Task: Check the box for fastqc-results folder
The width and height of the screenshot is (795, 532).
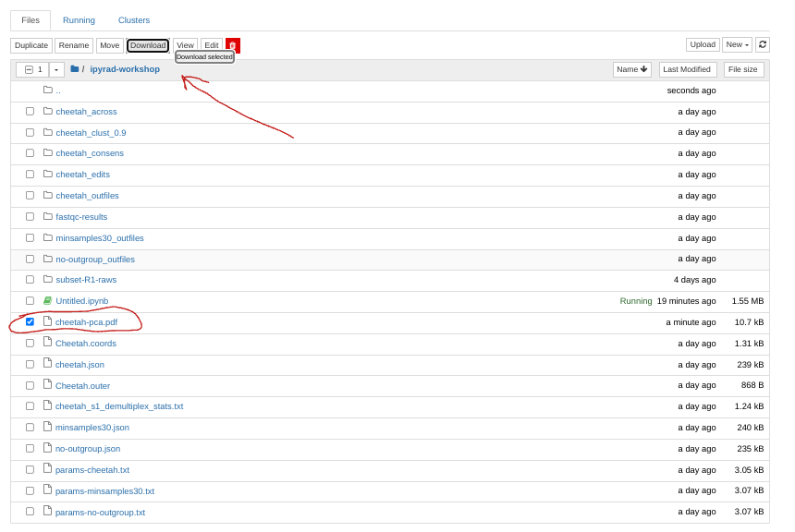Action: click(x=30, y=217)
